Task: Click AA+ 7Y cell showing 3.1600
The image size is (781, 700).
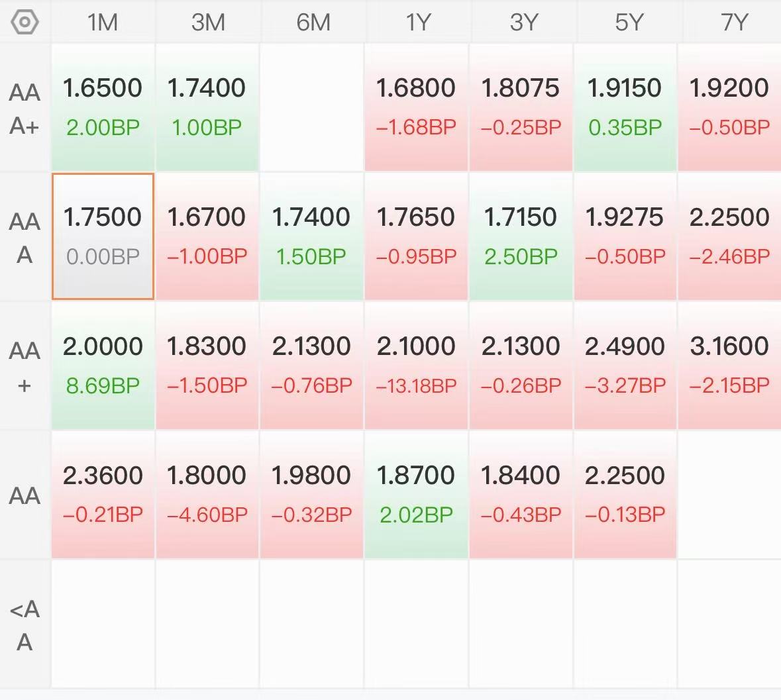Action: coord(730,366)
